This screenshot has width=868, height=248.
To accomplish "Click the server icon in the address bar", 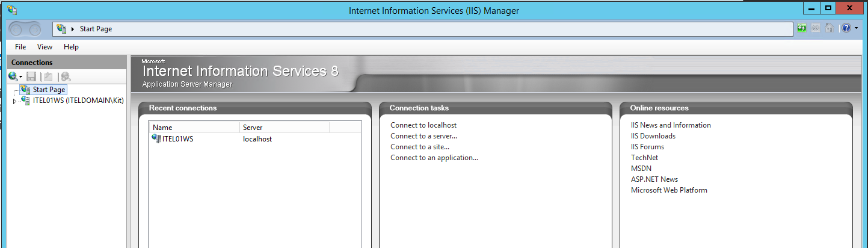I will 61,29.
